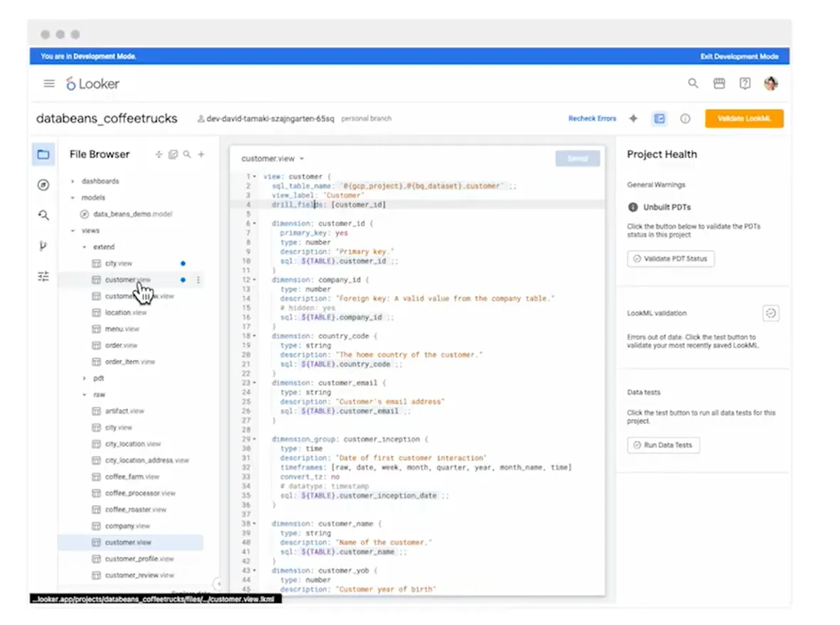Expand the dashboards folder

pos(73,181)
